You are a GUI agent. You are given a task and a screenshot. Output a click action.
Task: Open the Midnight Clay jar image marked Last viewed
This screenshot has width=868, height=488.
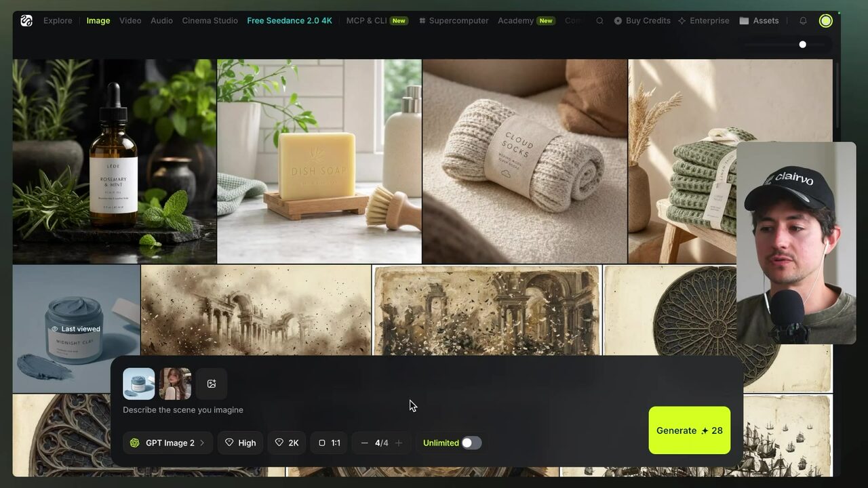[x=76, y=329]
